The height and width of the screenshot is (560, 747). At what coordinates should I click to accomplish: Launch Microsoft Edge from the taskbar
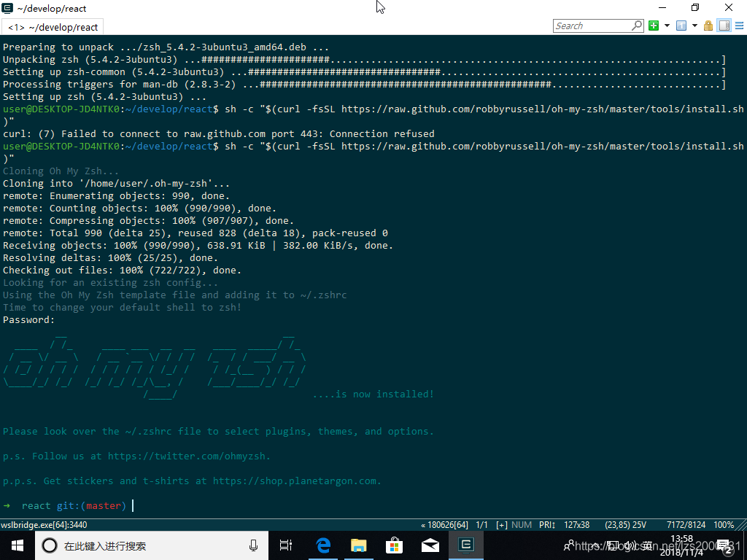click(x=323, y=545)
